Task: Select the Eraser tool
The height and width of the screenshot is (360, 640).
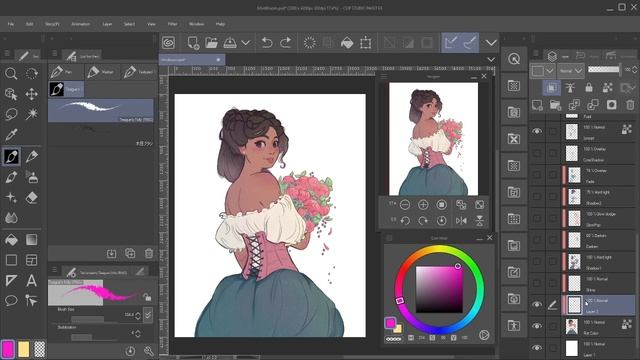Action: click(x=31, y=198)
